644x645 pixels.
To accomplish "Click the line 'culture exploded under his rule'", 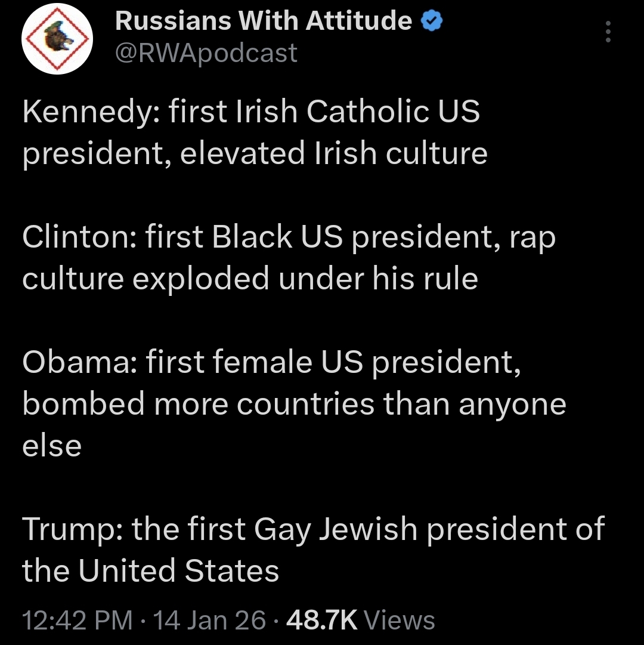I will [250, 279].
